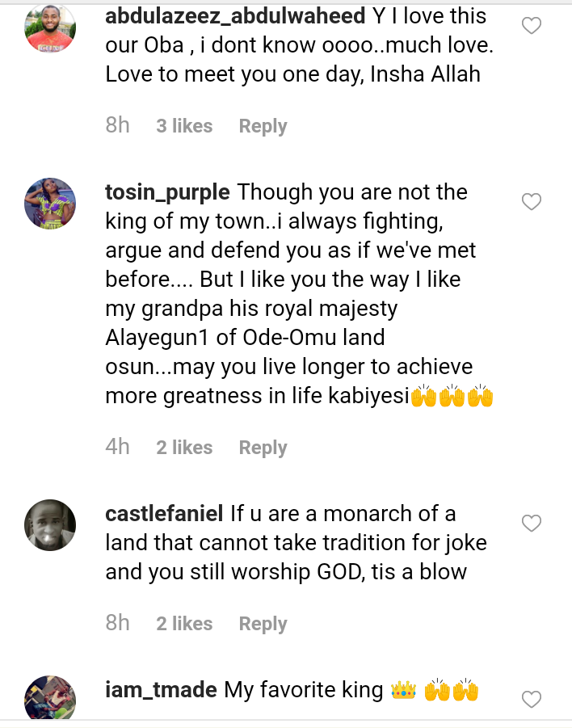
Task: Heart iam_tmade's favorite king comment
Action: point(531,698)
